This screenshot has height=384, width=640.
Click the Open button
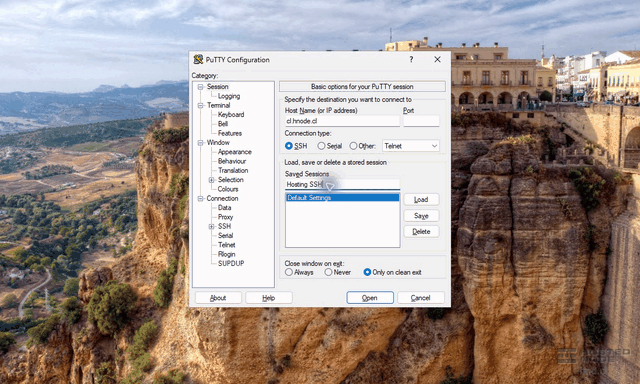[370, 298]
